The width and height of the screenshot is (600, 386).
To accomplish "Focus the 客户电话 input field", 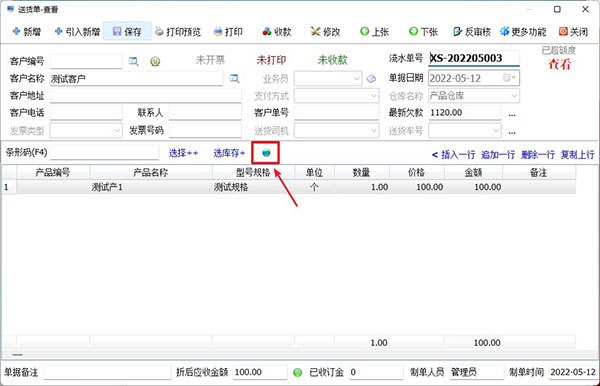I will tap(86, 112).
